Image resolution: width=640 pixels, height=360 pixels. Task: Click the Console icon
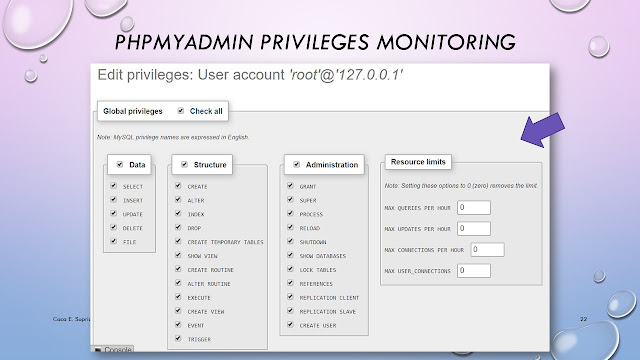click(98, 350)
